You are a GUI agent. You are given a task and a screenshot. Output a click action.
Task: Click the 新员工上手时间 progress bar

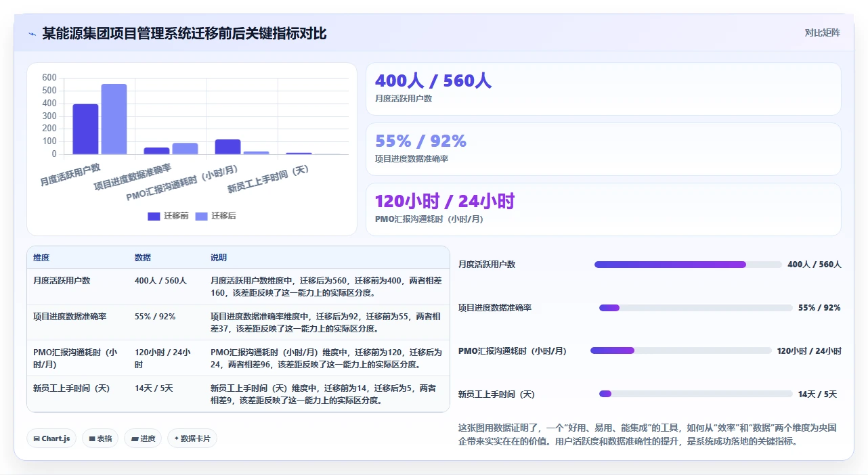coord(695,394)
